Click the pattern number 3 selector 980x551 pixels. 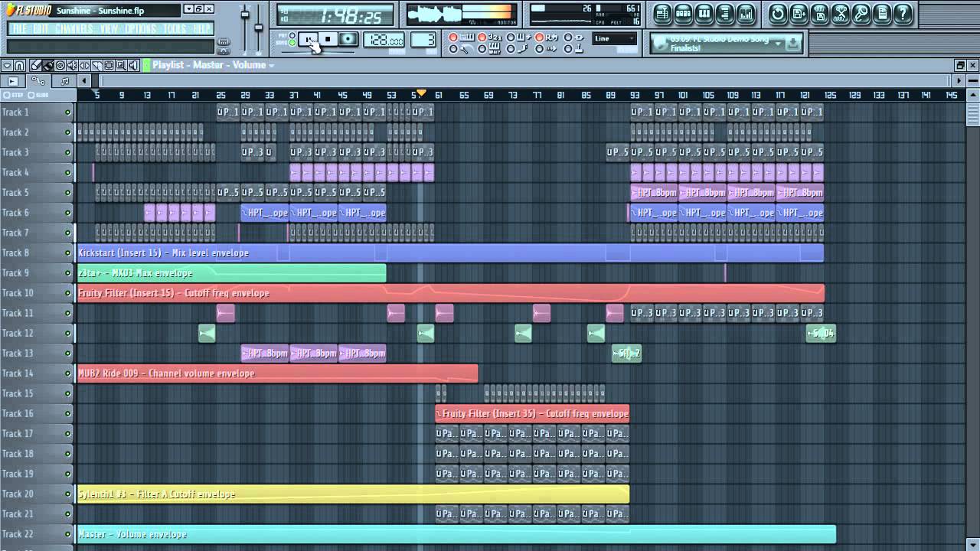423,40
